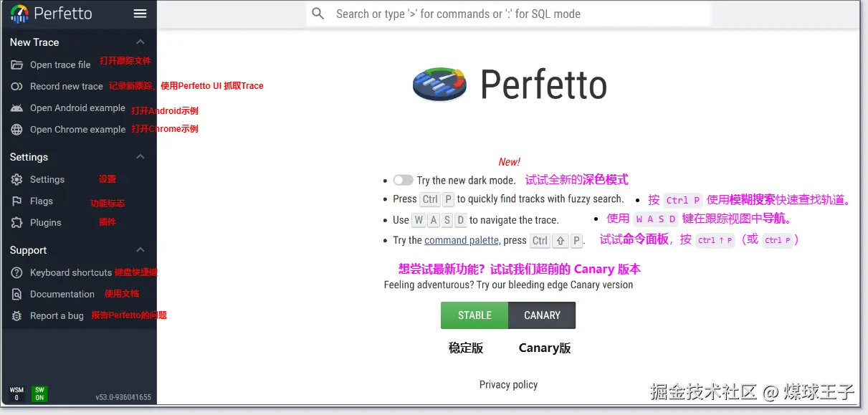Viewport: 868px width, 415px height.
Task: Enable the new dark mode
Action: point(403,180)
